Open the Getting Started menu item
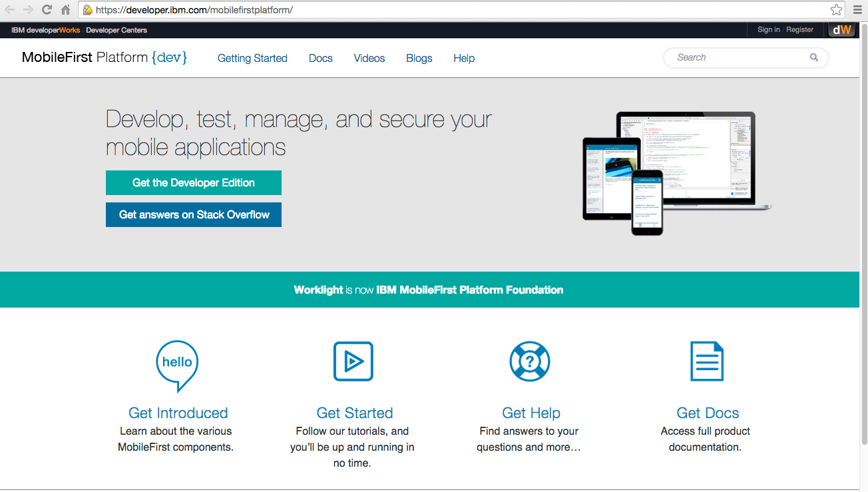This screenshot has height=492, width=868. [x=252, y=59]
